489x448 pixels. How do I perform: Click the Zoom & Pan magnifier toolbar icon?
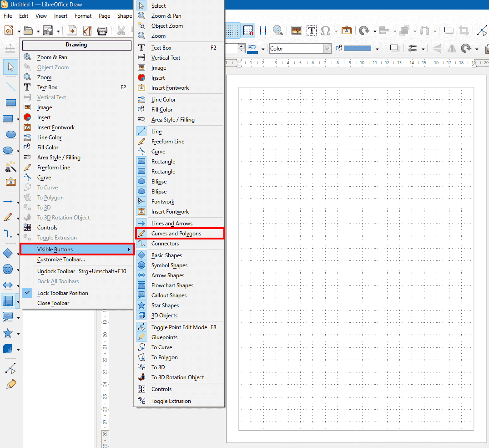pyautogui.click(x=278, y=31)
